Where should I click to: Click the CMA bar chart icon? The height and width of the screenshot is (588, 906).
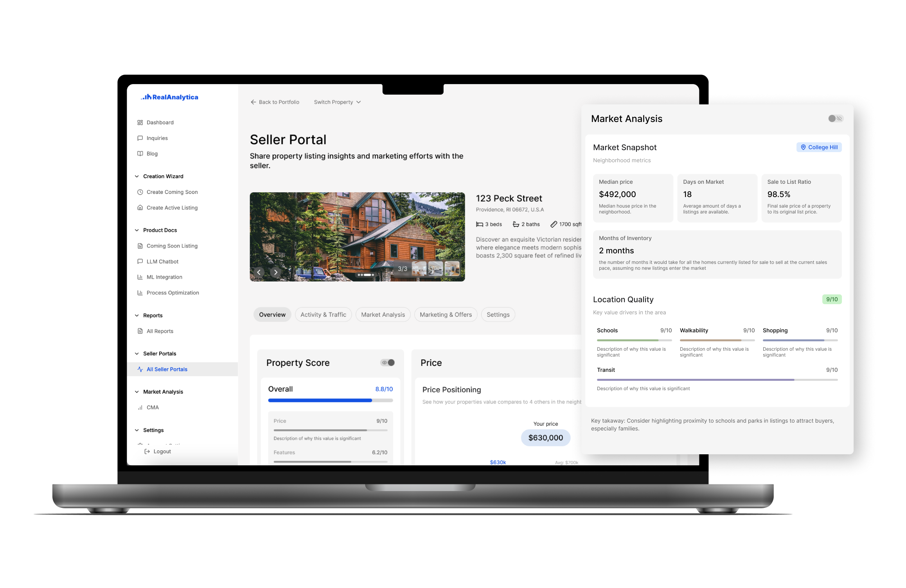140,407
